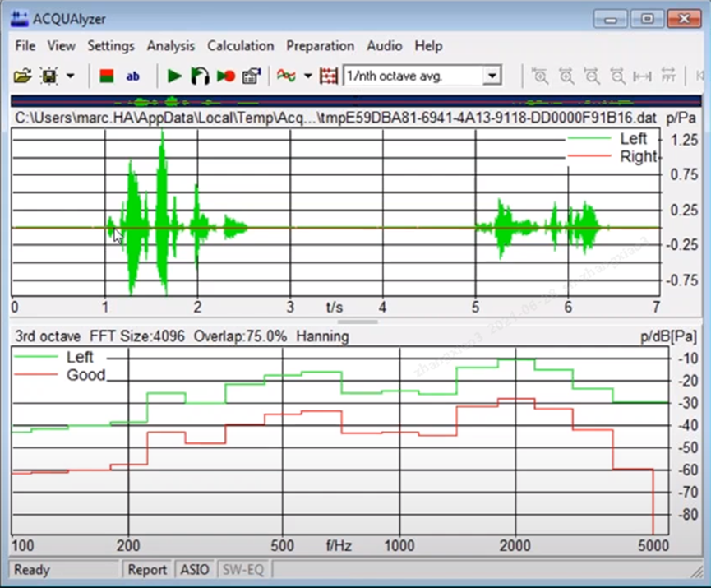Click the FFT range icon
Screen dimensions: 711x588
pos(668,76)
